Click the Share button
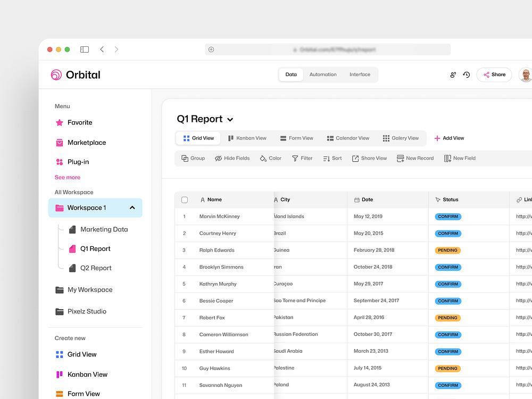This screenshot has height=399, width=532. tap(494, 74)
